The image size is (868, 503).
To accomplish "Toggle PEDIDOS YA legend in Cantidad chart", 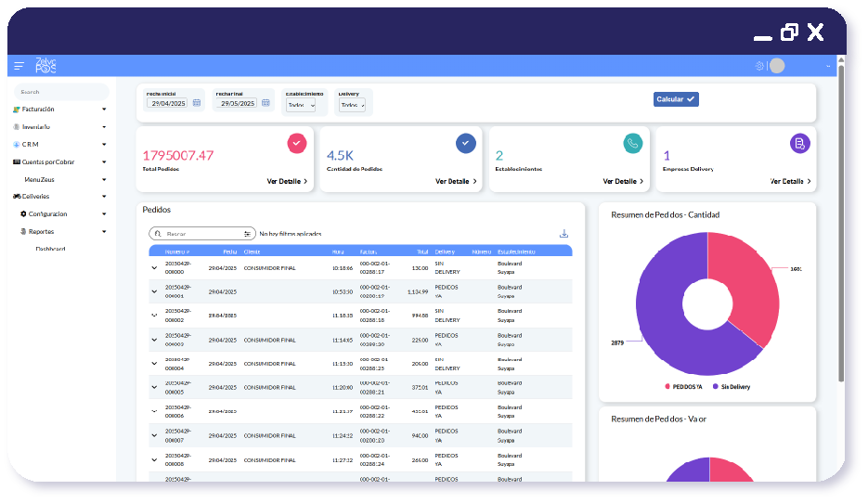I will (683, 387).
